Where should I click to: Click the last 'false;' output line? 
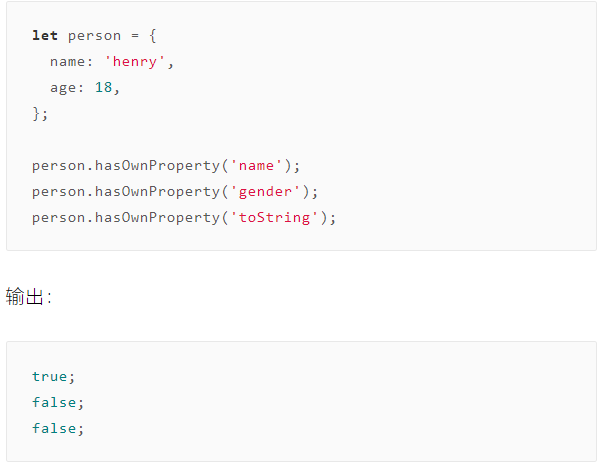(58, 429)
